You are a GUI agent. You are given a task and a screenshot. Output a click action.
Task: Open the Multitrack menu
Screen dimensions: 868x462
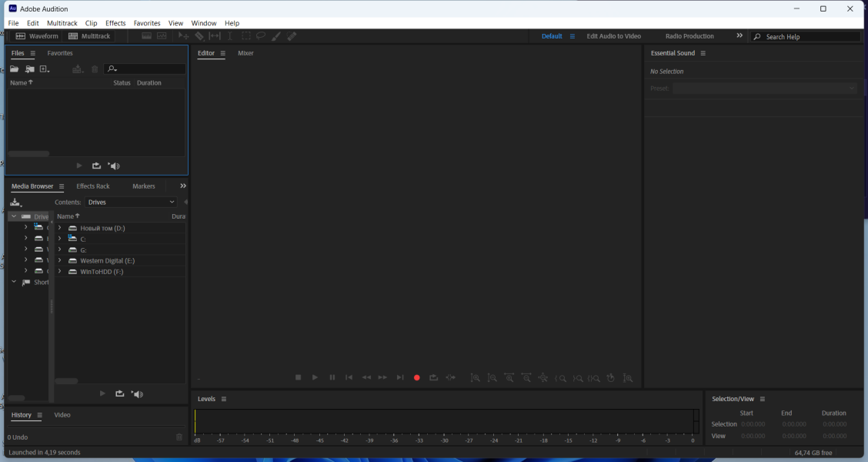(x=62, y=22)
